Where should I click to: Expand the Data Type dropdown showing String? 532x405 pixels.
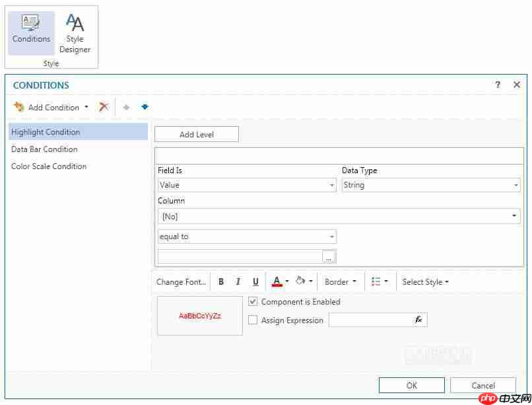[516, 185]
